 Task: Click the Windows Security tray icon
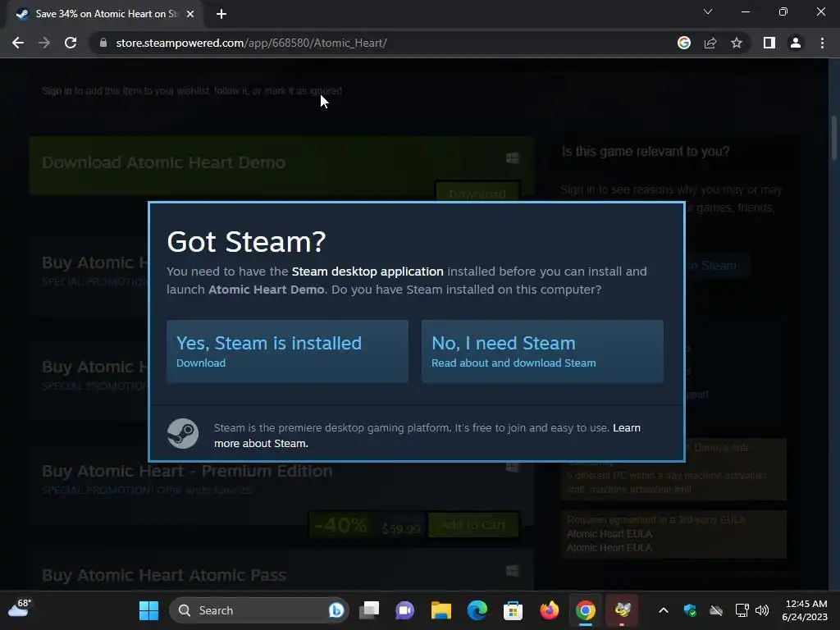(690, 610)
